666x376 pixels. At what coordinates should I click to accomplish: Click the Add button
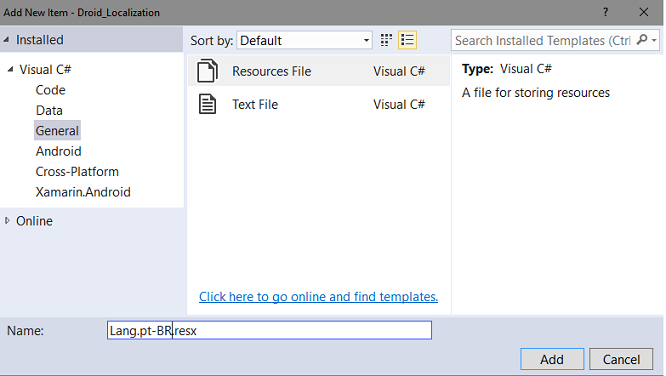tap(552, 359)
